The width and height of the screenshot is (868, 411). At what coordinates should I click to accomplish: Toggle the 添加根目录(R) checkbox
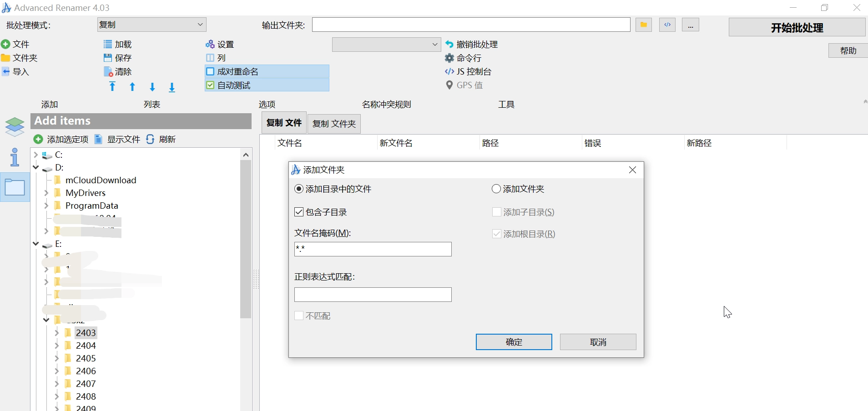[x=497, y=234]
